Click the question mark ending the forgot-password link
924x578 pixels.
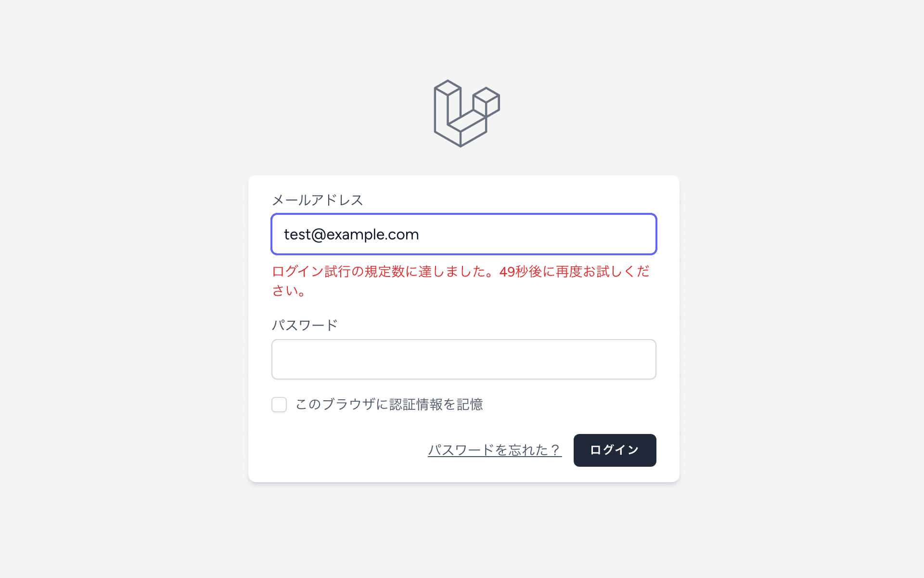click(555, 450)
